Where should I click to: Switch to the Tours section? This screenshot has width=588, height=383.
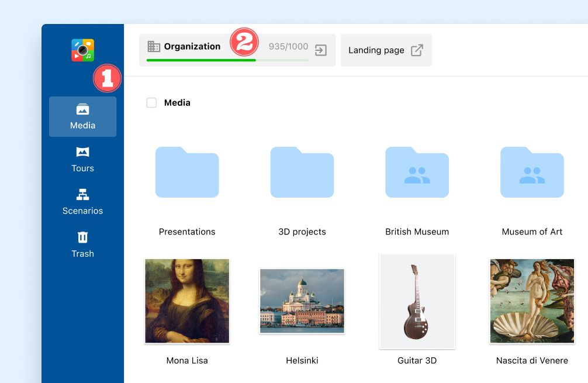(x=82, y=160)
